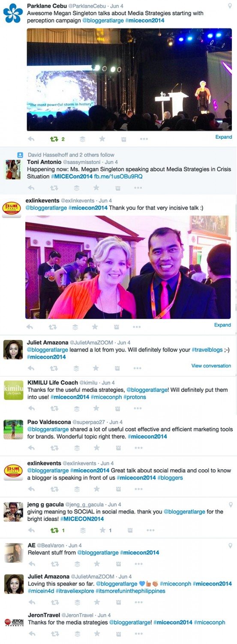237x644 pixels.
Task: Open more options on Toni Antonio's tweet
Action: tap(138, 188)
